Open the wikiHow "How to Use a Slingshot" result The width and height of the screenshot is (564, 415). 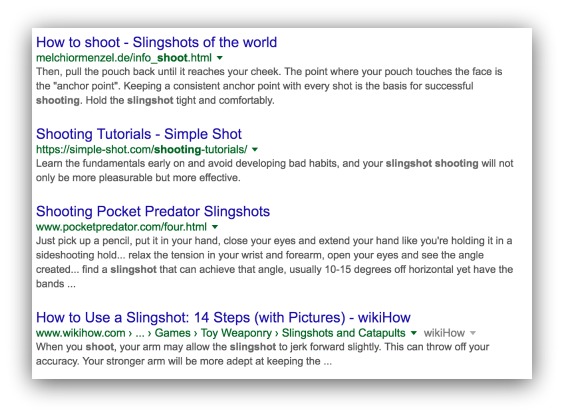point(223,318)
